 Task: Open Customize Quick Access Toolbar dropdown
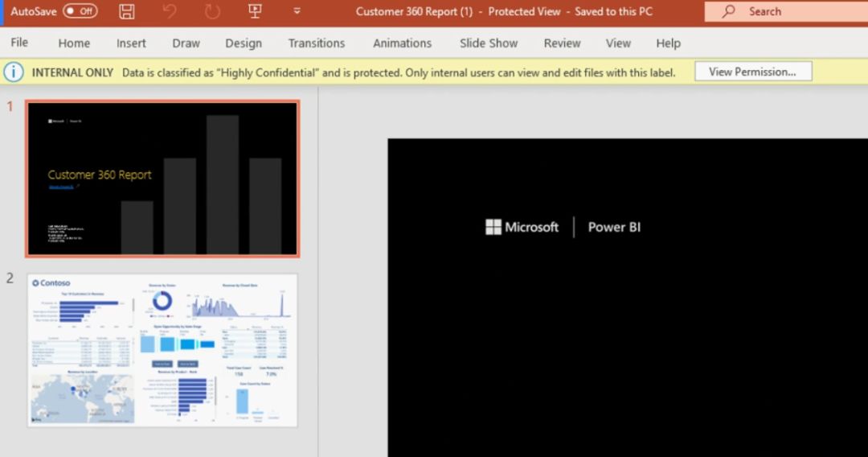(297, 11)
